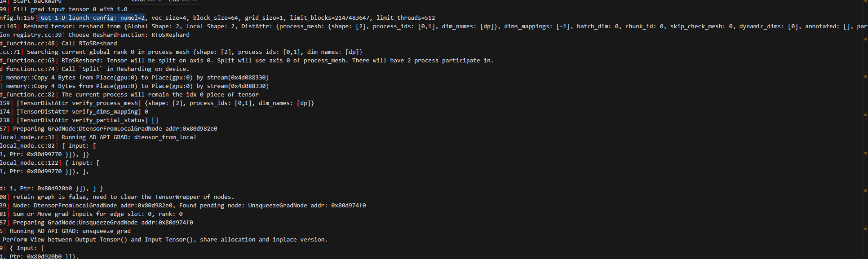Image resolution: width=868 pixels, height=259 pixels.
Task: Click the "retain_graph is false" log line
Action: click(124, 197)
